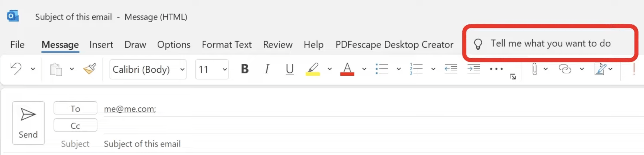Click the numbered list icon
This screenshot has width=644, height=155.
[416, 69]
